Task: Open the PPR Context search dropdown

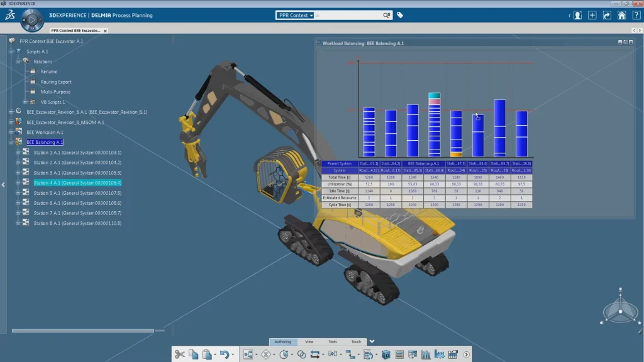Action: pos(295,15)
